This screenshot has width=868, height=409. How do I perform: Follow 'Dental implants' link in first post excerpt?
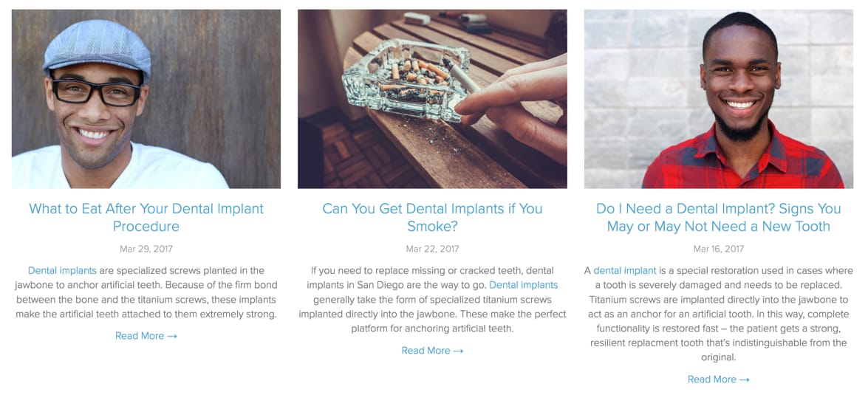62,271
